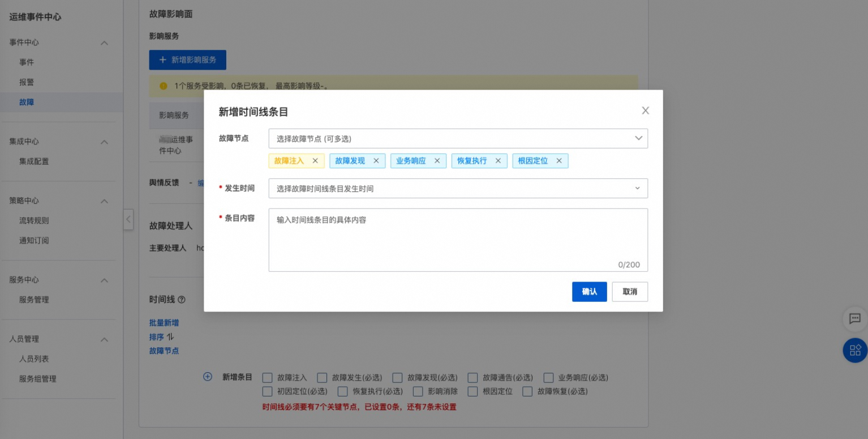Collapse the 策略中心 menu group
Screen dimensions: 868x439
104,202
